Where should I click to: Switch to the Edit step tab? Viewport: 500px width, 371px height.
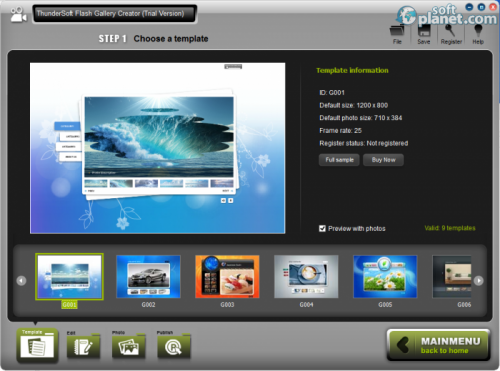[83, 345]
